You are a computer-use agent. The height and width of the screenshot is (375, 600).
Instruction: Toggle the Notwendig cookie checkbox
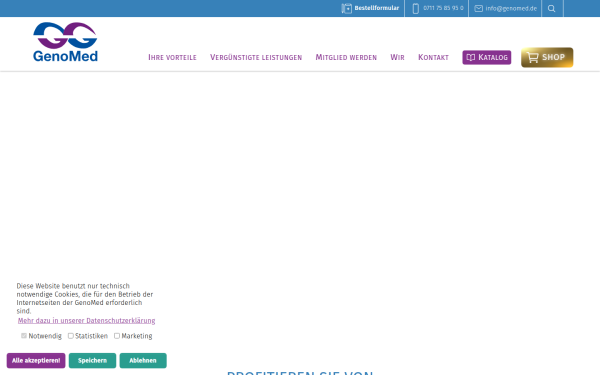(x=24, y=336)
